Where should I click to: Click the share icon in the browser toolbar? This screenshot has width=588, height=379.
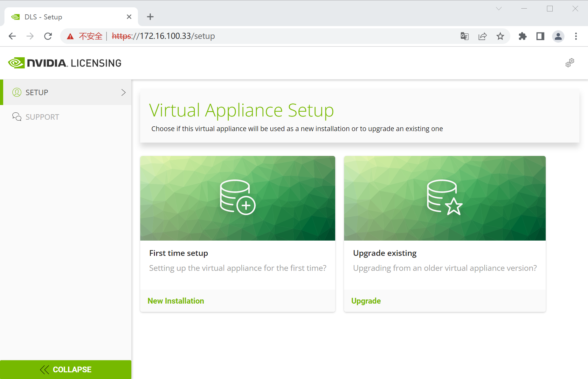point(482,36)
